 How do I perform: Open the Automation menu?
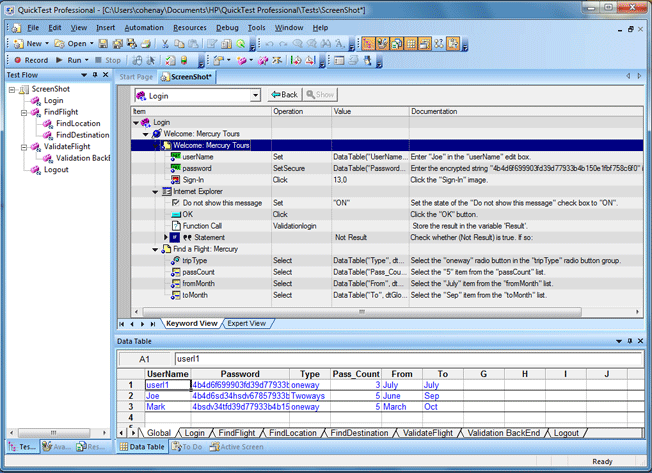pyautogui.click(x=144, y=27)
